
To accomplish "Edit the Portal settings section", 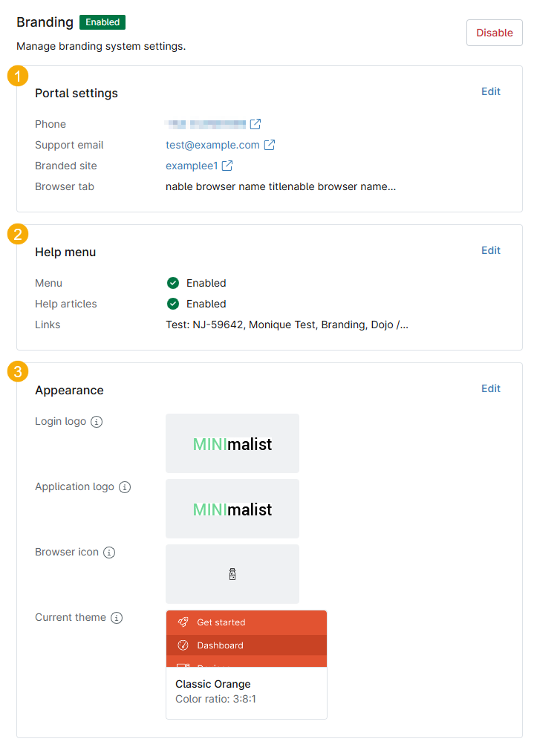I will pyautogui.click(x=491, y=91).
